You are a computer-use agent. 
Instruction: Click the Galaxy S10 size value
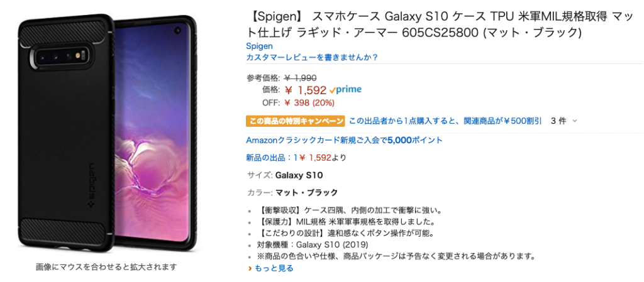point(299,175)
